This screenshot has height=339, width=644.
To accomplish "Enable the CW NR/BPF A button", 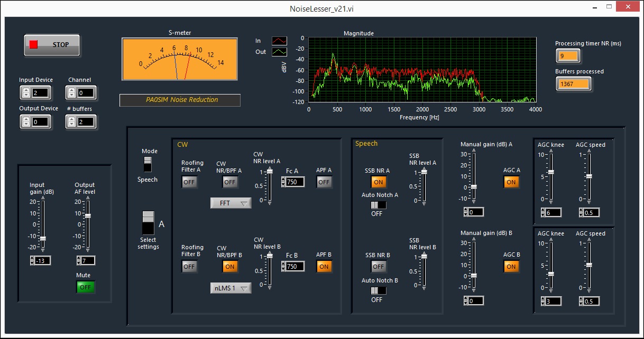I will click(229, 182).
